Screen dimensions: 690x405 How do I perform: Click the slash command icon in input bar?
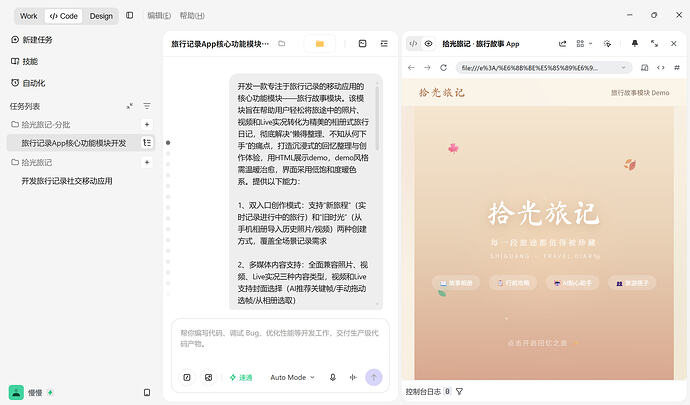coord(187,377)
